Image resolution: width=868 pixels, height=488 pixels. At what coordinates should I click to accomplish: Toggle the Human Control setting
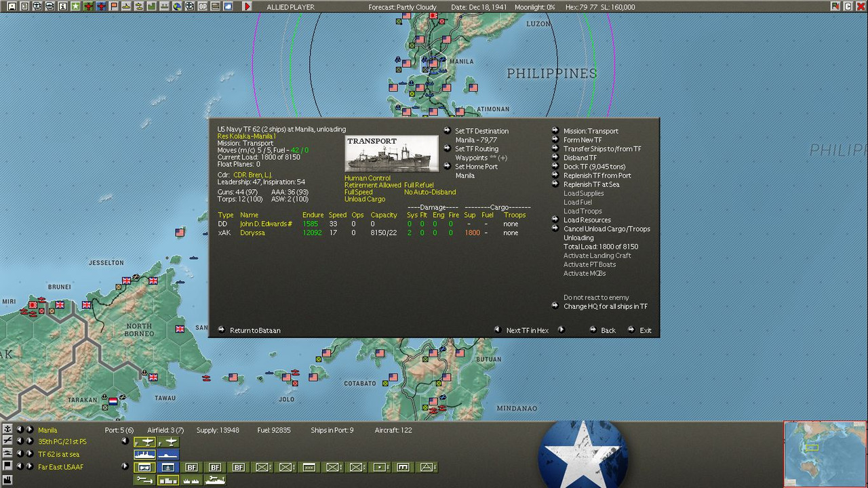pyautogui.click(x=368, y=178)
